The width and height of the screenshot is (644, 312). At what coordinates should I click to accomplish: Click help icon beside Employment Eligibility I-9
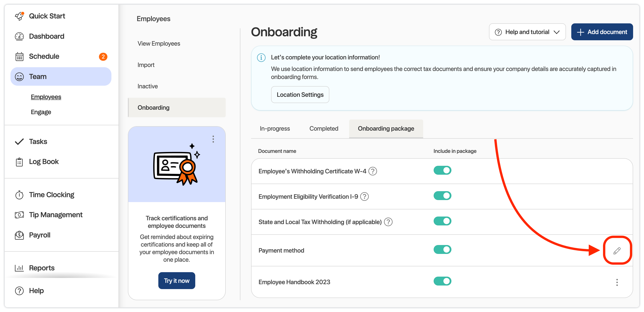coord(364,197)
